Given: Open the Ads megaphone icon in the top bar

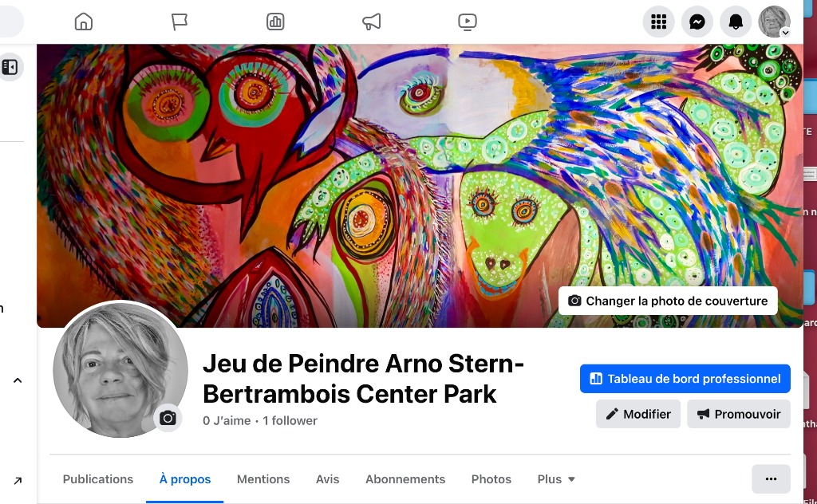Looking at the screenshot, I should 372,22.
